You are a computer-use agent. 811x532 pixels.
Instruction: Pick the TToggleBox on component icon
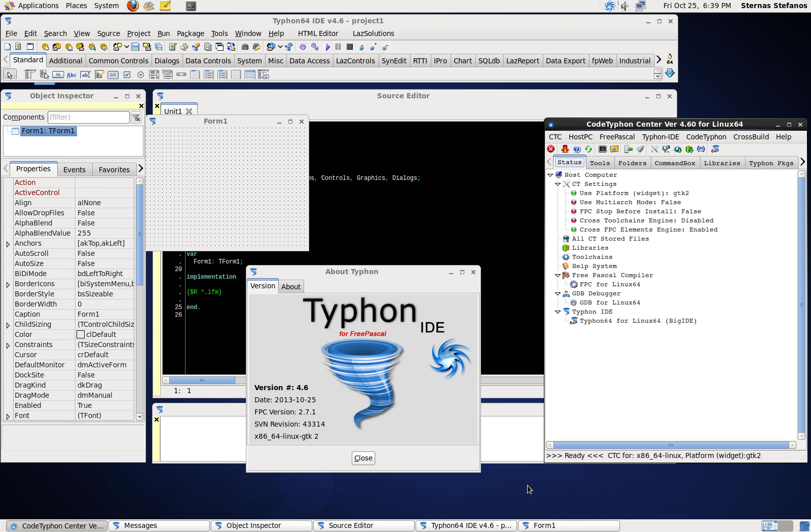[x=113, y=75]
